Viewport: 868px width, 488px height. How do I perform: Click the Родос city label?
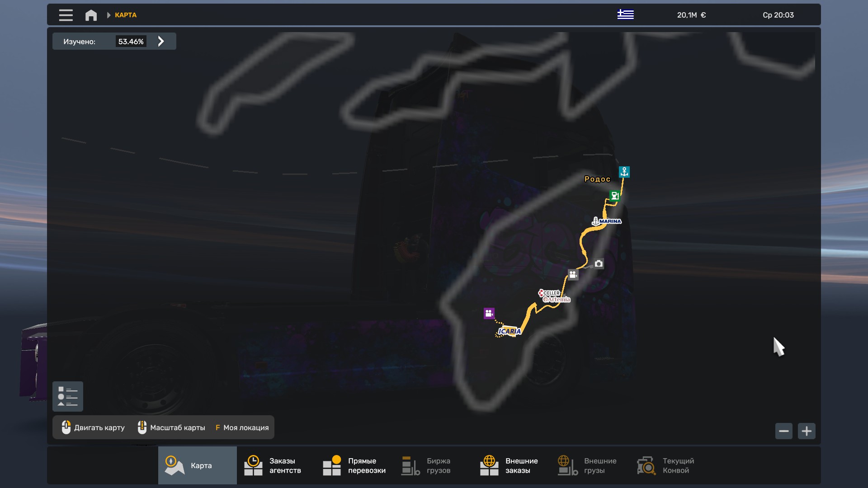[x=597, y=179]
